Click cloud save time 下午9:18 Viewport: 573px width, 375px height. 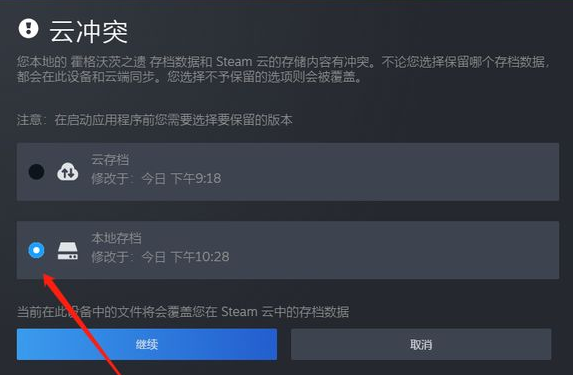[196, 178]
